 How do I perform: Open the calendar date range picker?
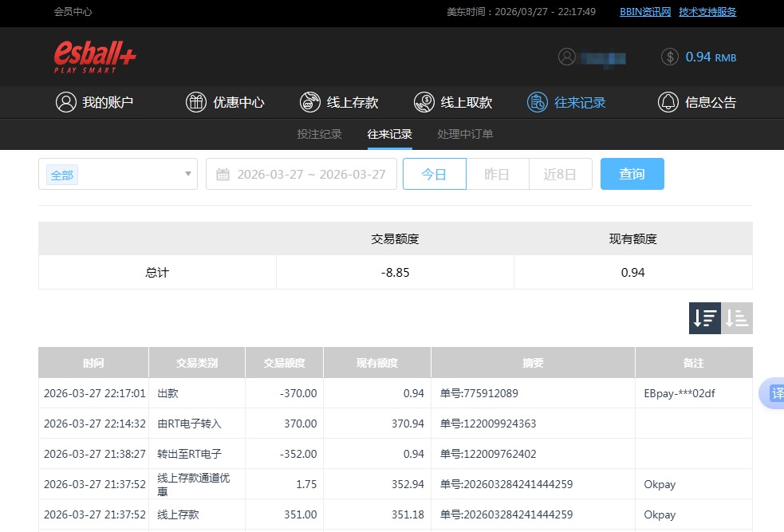click(223, 173)
